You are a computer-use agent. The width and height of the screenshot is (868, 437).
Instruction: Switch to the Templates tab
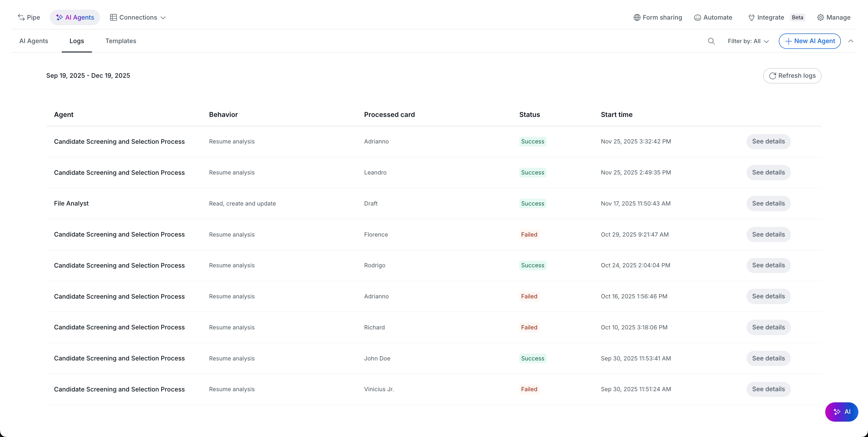point(121,41)
